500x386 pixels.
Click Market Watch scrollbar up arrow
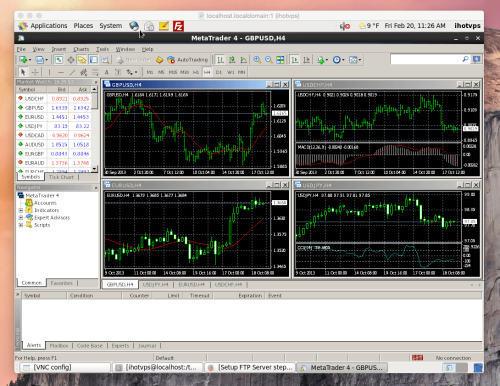tap(95, 89)
